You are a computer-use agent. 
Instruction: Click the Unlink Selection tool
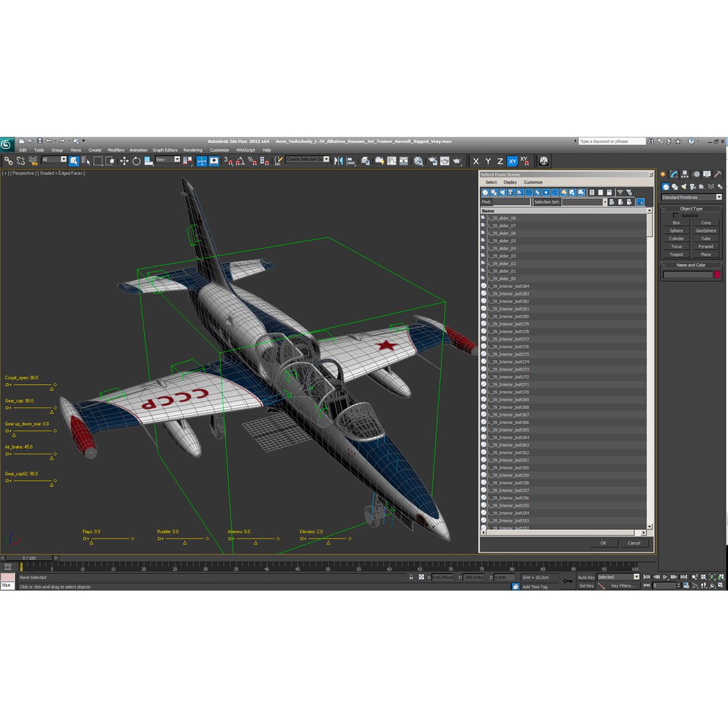[x=20, y=161]
